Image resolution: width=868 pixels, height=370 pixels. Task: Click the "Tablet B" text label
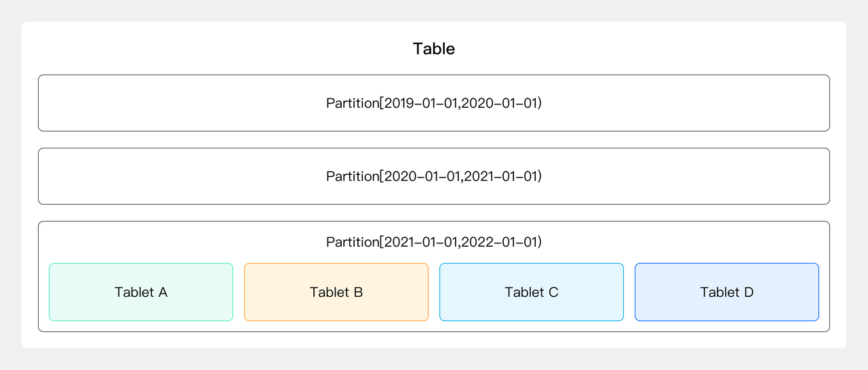click(x=336, y=292)
